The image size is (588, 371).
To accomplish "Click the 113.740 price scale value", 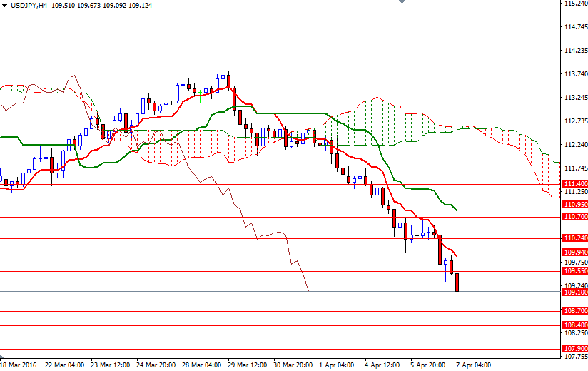I will coord(576,74).
